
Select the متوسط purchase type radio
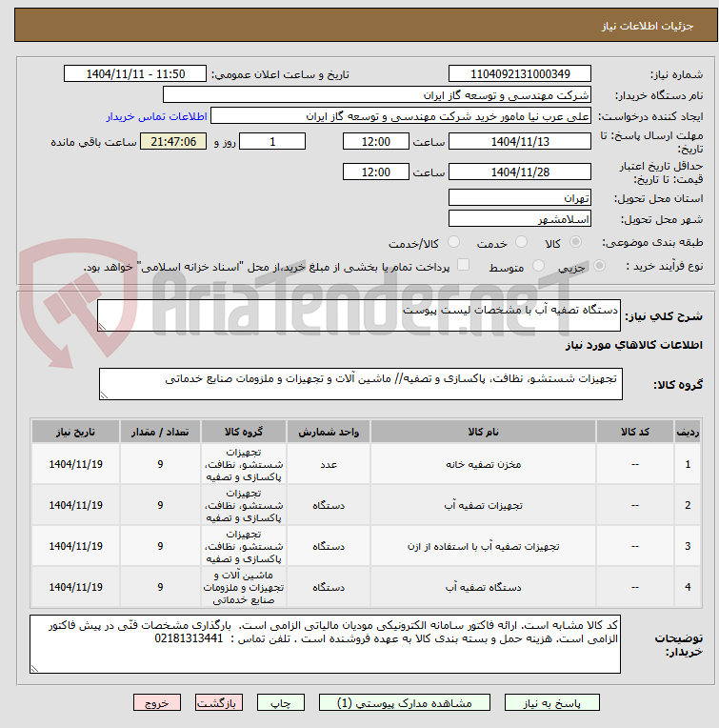tap(539, 266)
